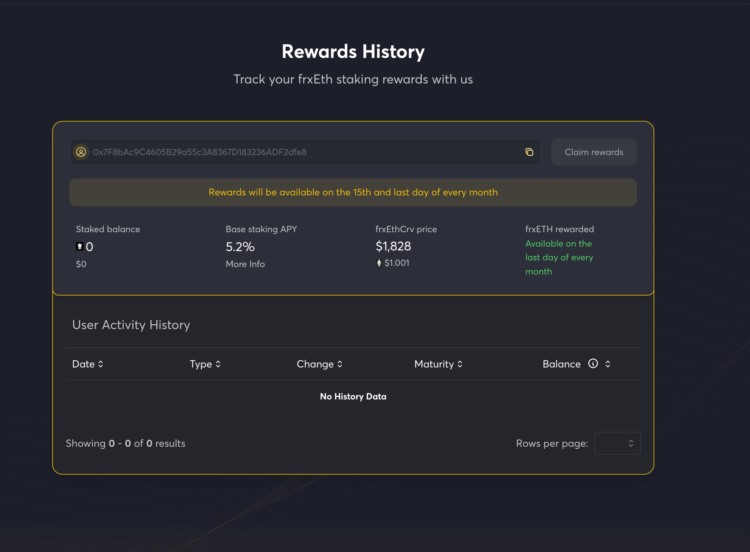Click the wallet address input field

click(300, 152)
